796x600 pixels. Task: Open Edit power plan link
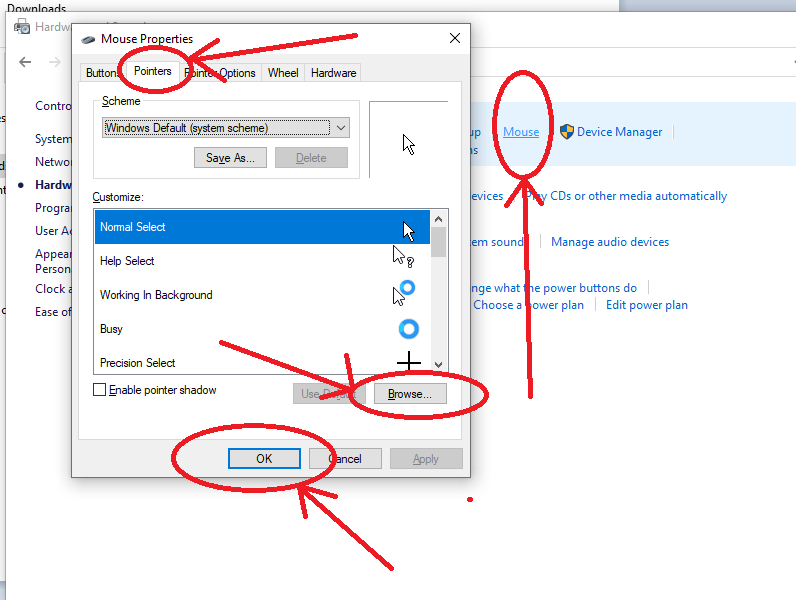pos(646,305)
